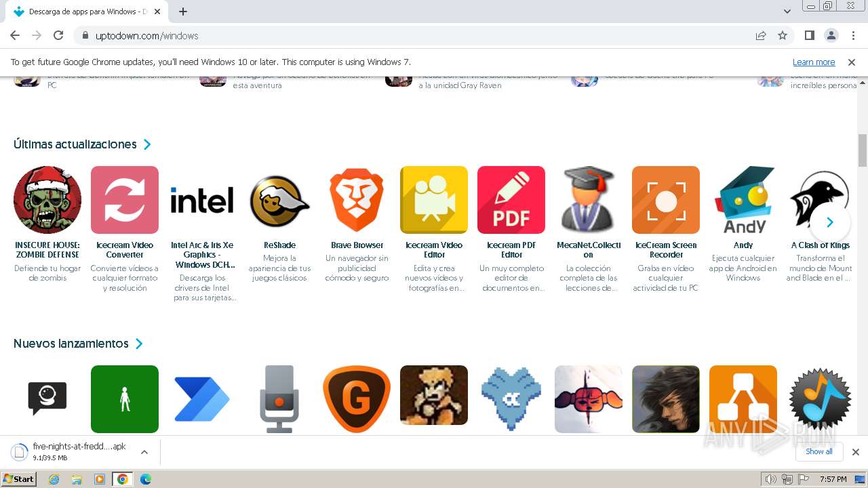The height and width of the screenshot is (488, 868).
Task: Open Icecream Video Editor camera icon
Action: coord(434,200)
